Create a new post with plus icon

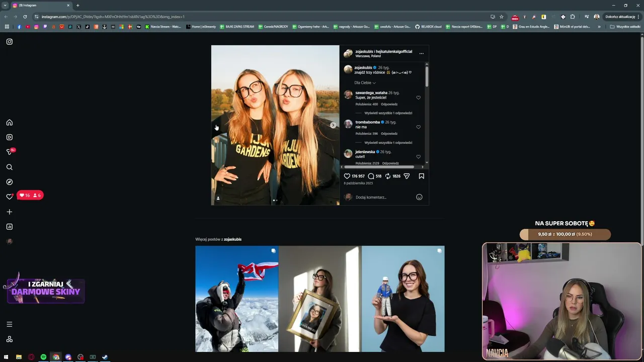click(x=9, y=212)
